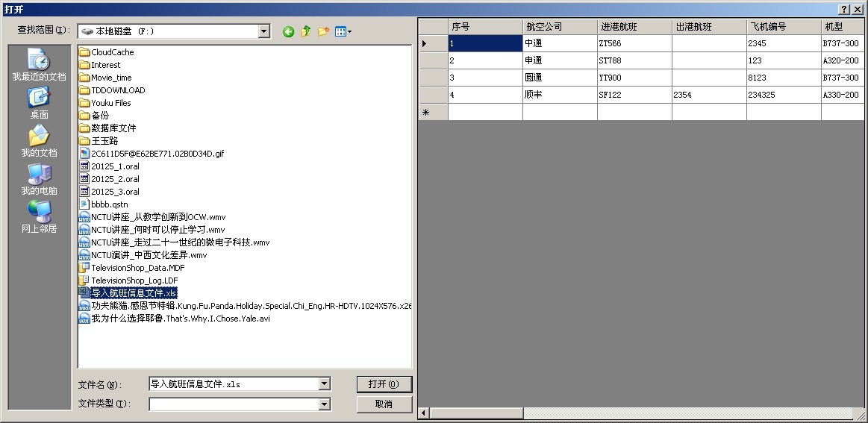Click the 打开(O) button
Screen dimensions: 868x423
pyautogui.click(x=384, y=384)
